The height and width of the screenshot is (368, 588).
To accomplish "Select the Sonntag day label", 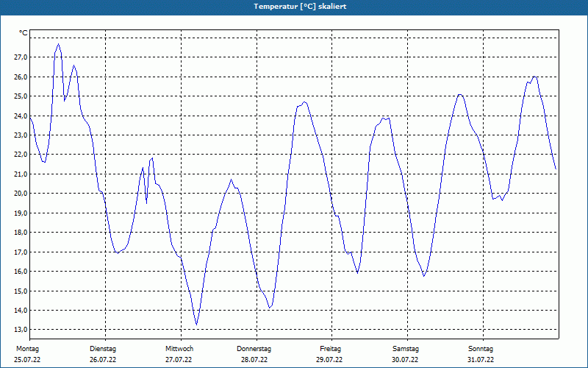I will tap(481, 349).
